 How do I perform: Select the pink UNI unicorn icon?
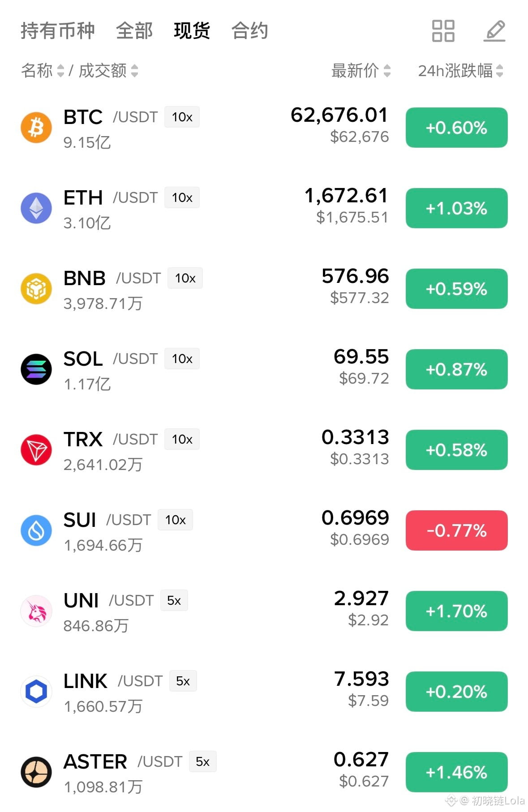click(36, 611)
